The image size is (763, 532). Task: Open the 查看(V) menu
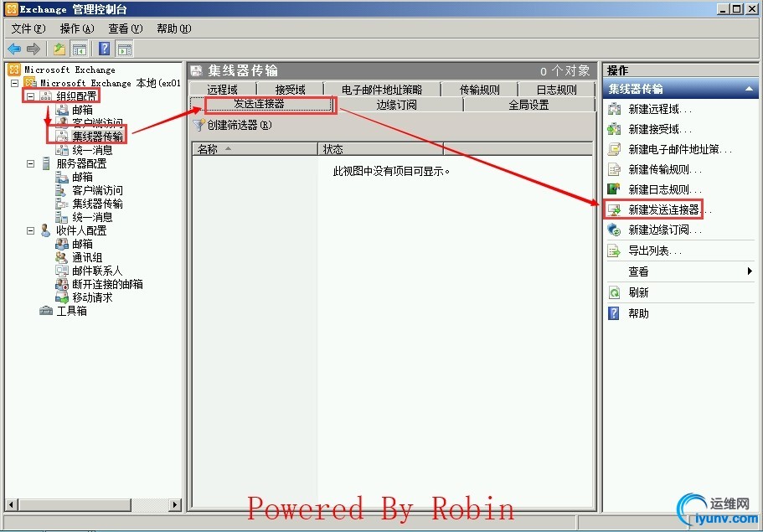(x=126, y=28)
